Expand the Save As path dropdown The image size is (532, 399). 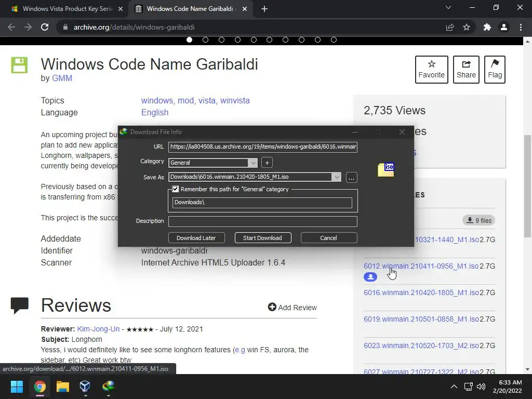(336, 177)
